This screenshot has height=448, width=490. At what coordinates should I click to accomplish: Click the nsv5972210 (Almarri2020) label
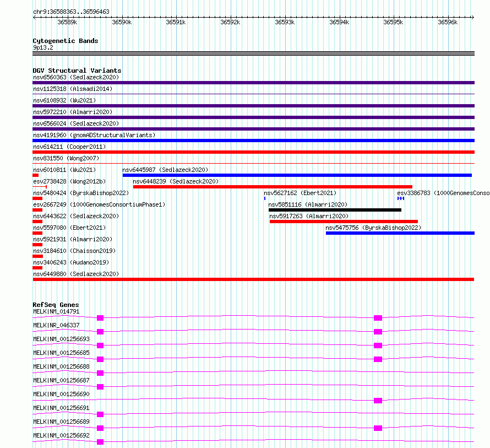[73, 112]
